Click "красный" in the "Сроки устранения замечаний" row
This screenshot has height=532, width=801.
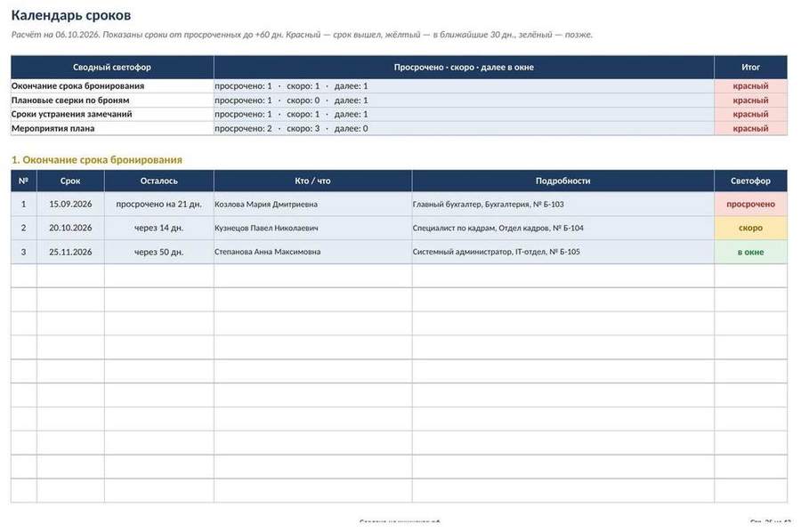click(x=750, y=114)
